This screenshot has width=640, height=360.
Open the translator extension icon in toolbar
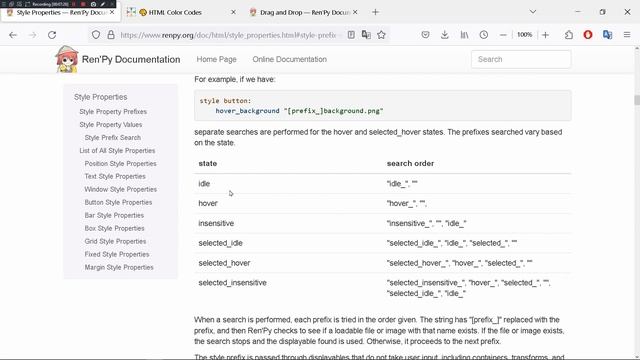point(607,35)
